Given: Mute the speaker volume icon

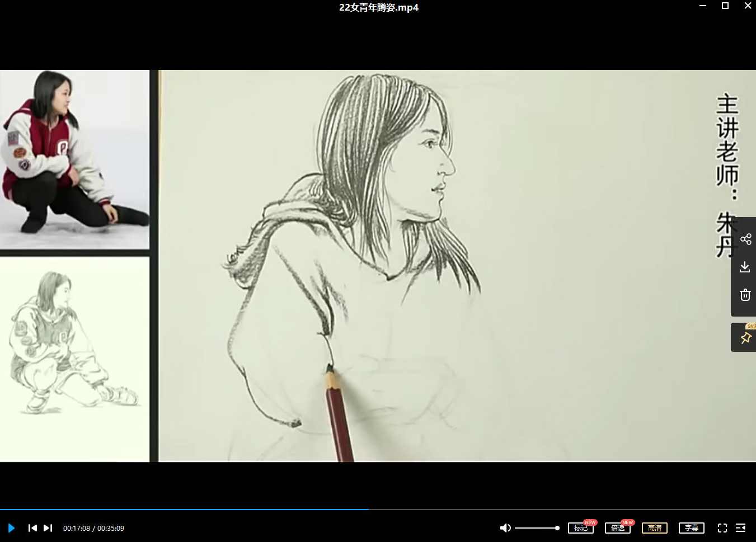Looking at the screenshot, I should click(505, 528).
